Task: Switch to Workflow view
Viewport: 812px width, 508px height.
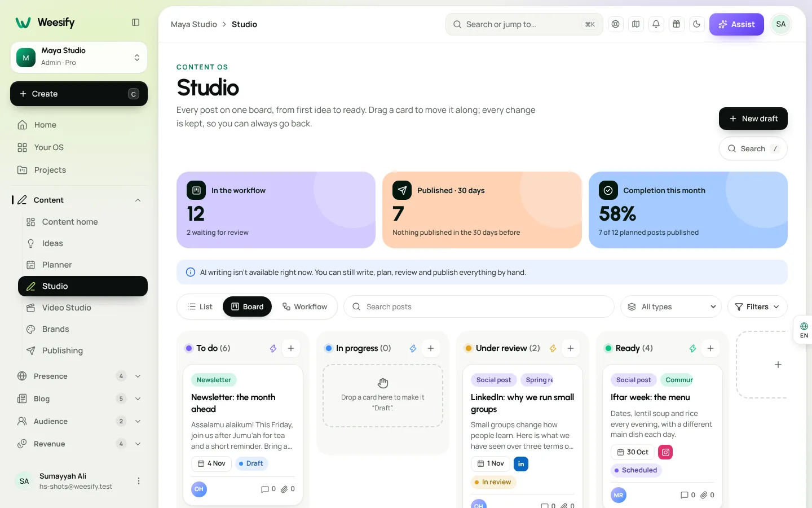Action: pyautogui.click(x=304, y=306)
